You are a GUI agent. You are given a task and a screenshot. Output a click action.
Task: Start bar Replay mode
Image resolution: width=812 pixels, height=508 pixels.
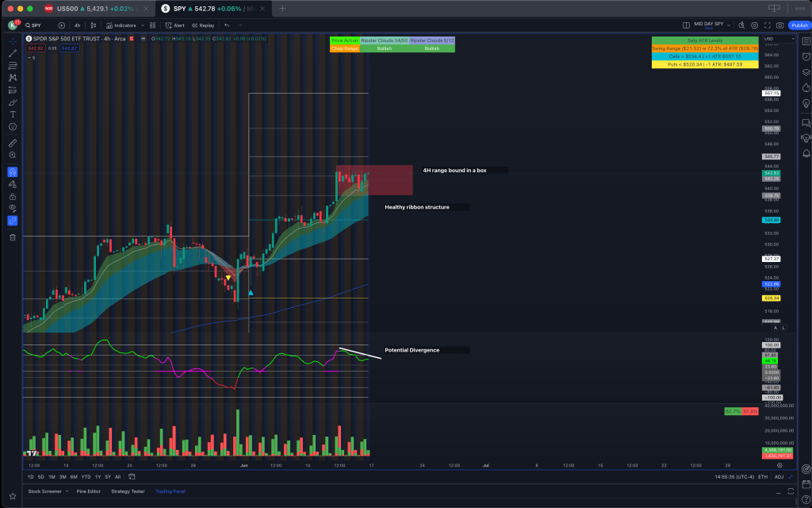click(x=203, y=25)
